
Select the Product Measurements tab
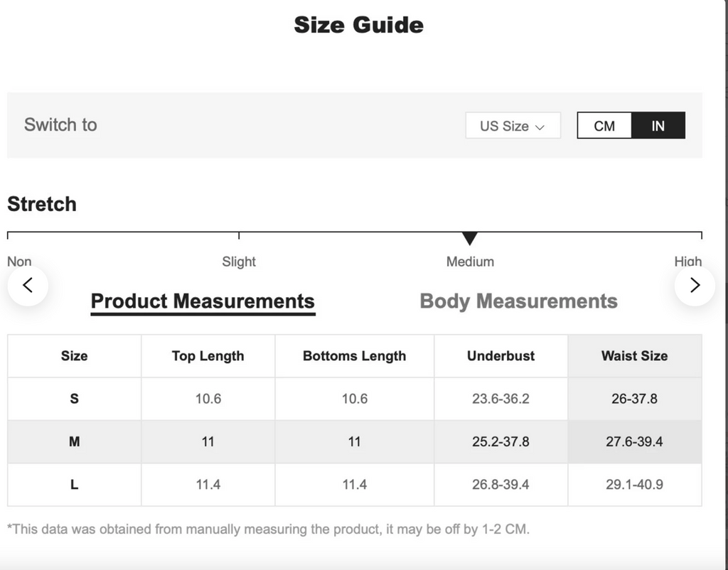(203, 301)
